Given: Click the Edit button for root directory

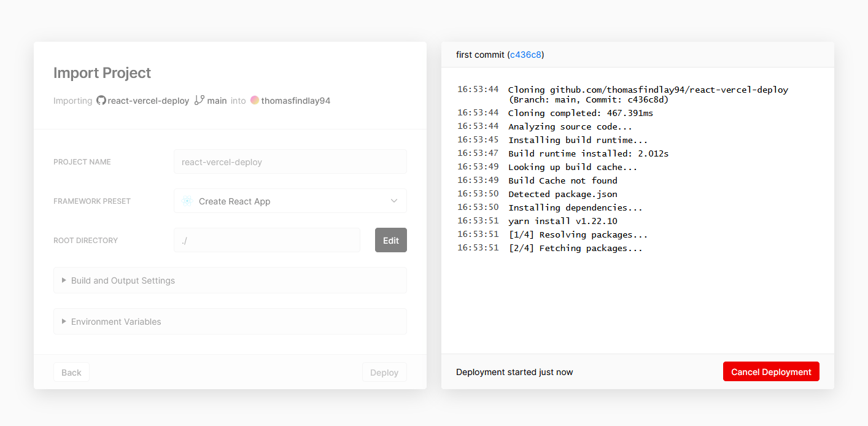Looking at the screenshot, I should tap(391, 240).
